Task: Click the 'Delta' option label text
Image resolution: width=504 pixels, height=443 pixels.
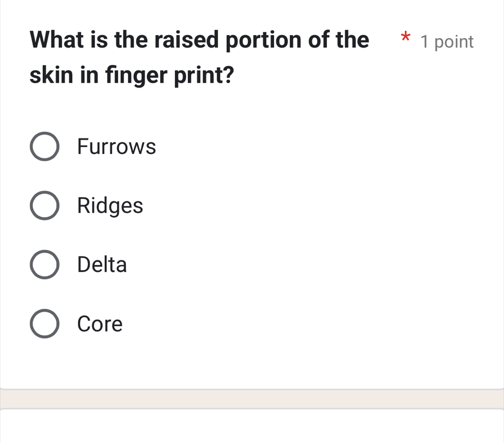Action: [x=102, y=265]
